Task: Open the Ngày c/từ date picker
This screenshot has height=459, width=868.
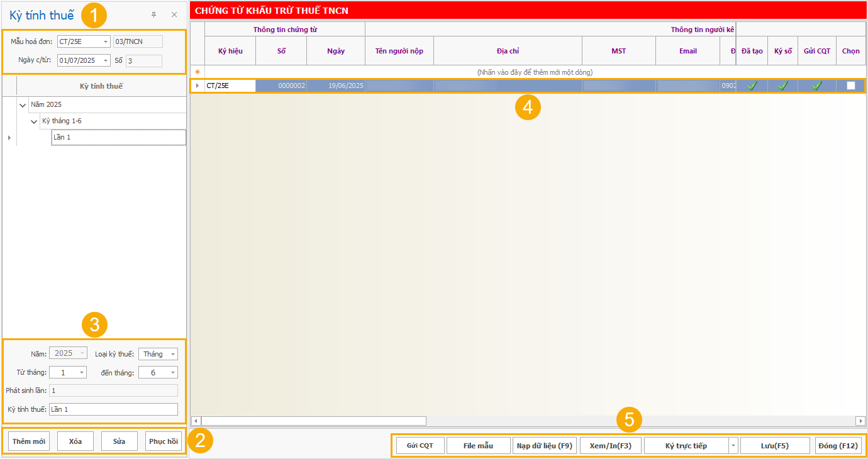Action: [x=106, y=61]
